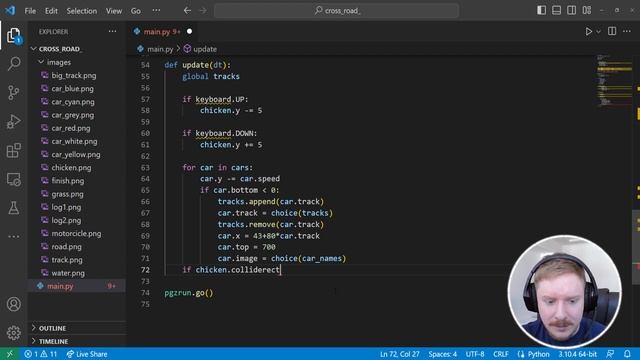This screenshot has width=640, height=360.
Task: Open the Go menu
Action: point(136,11)
